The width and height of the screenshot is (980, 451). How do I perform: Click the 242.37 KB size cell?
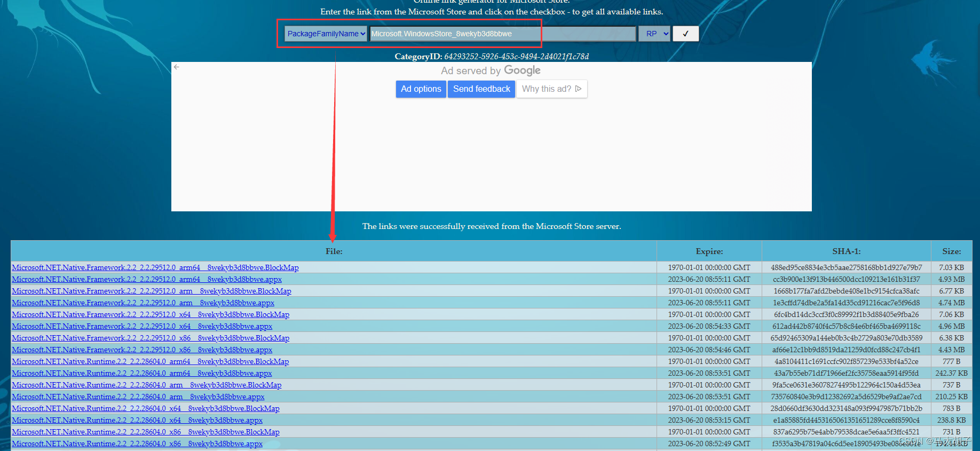952,373
